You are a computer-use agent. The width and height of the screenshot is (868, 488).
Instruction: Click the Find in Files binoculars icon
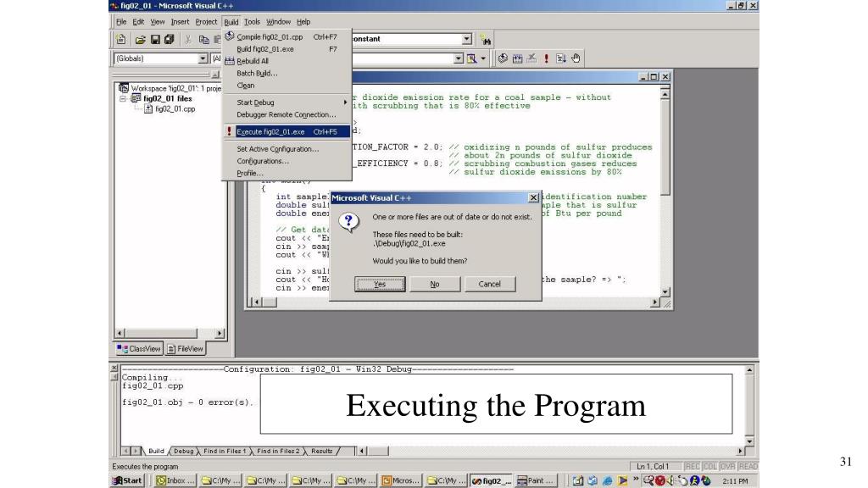486,39
